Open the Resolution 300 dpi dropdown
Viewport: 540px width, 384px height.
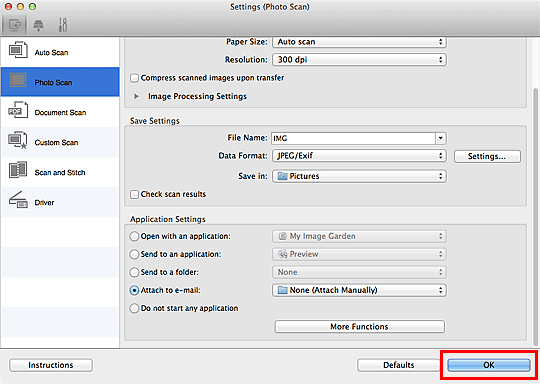(x=359, y=60)
